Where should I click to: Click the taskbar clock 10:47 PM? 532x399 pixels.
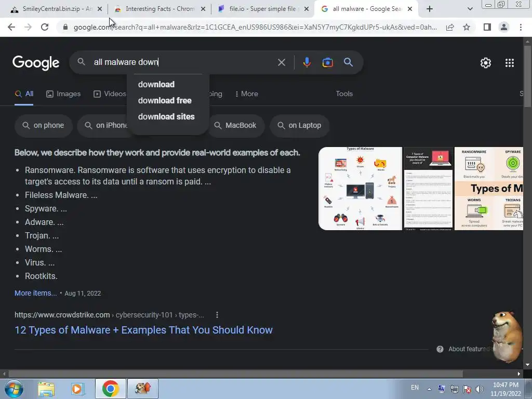coord(506,385)
